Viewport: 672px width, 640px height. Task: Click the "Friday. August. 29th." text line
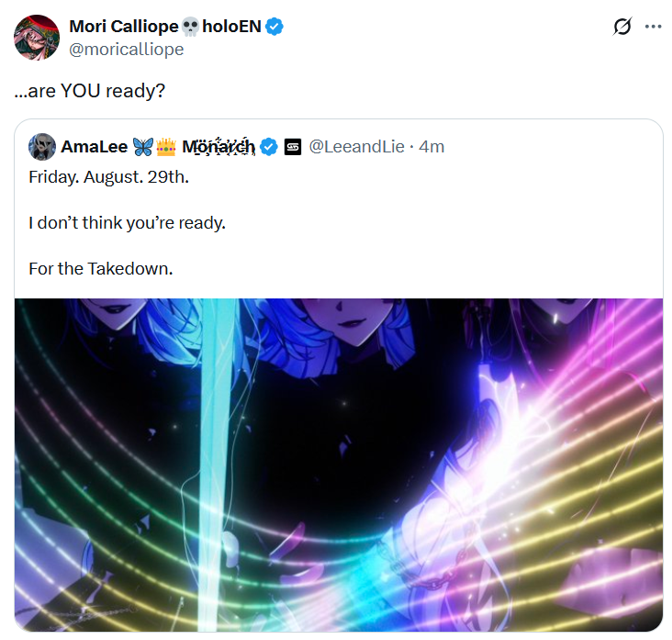109,177
